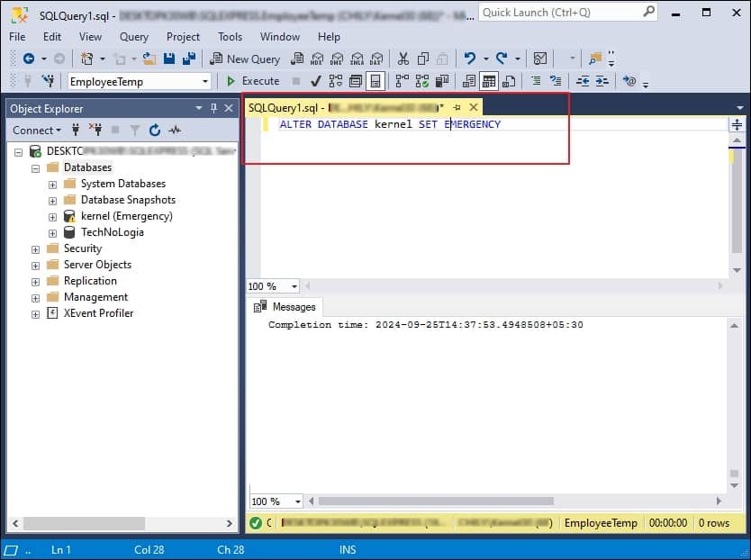This screenshot has width=751, height=560.
Task: Open the query editor zoom 100 % dropdown
Action: [x=294, y=286]
